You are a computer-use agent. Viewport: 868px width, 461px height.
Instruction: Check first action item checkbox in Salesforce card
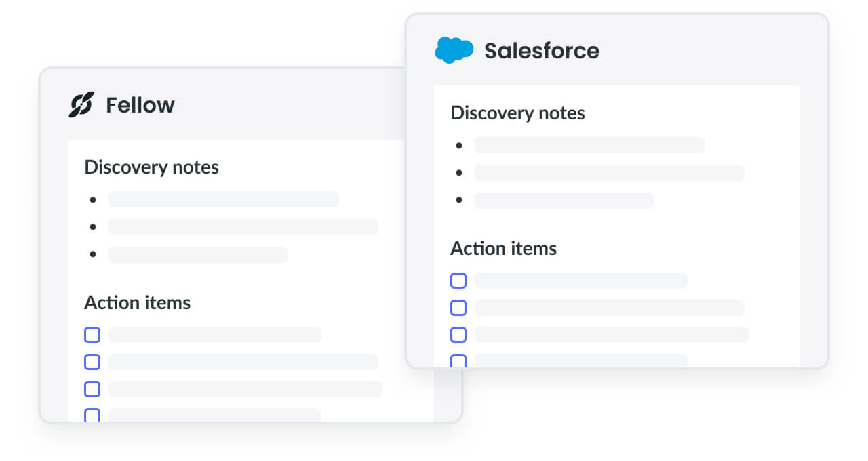[458, 281]
